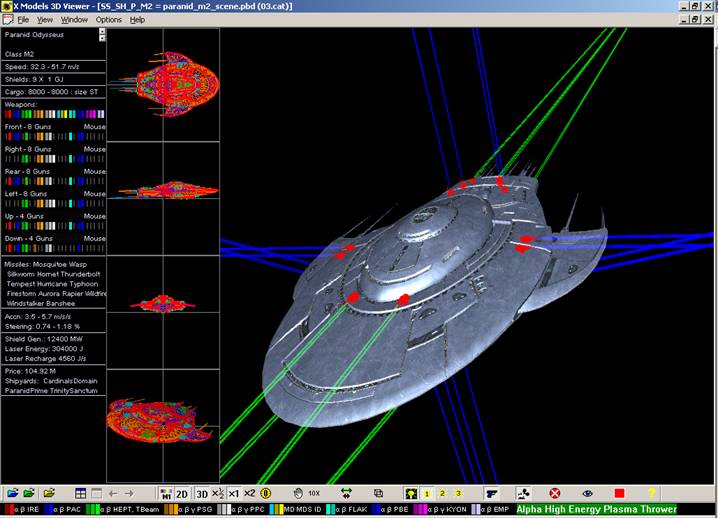This screenshot has width=718, height=518.
Task: Click the yellow question mark help icon
Action: pos(652,493)
